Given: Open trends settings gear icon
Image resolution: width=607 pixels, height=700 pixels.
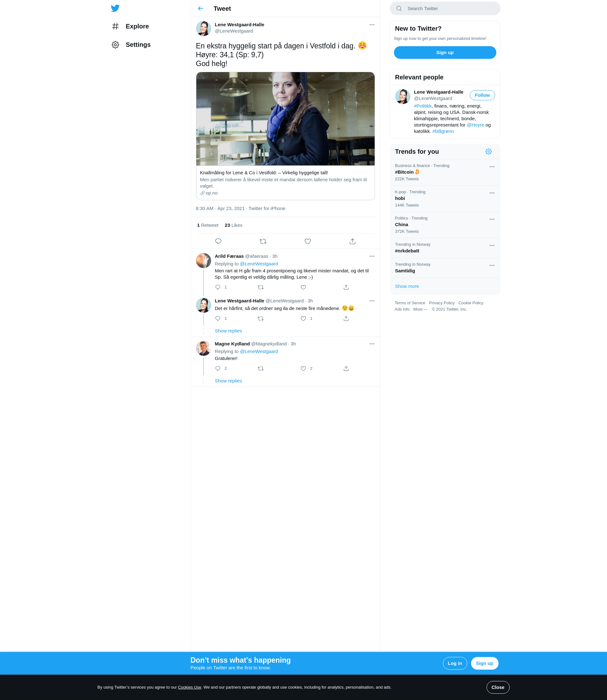Looking at the screenshot, I should click(488, 152).
